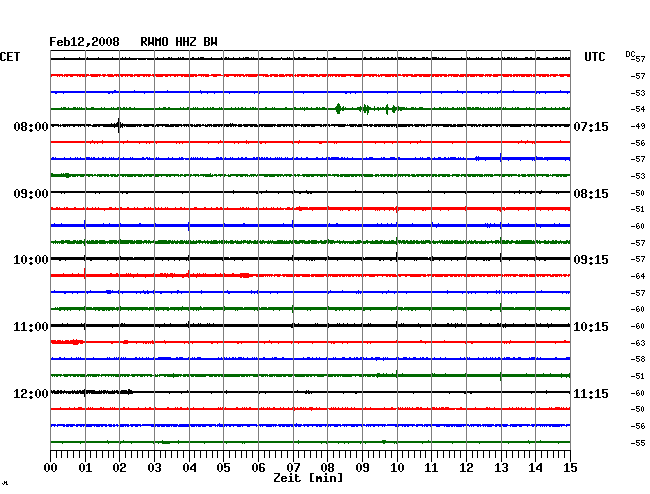Click the DC value -58

[x=638, y=359]
